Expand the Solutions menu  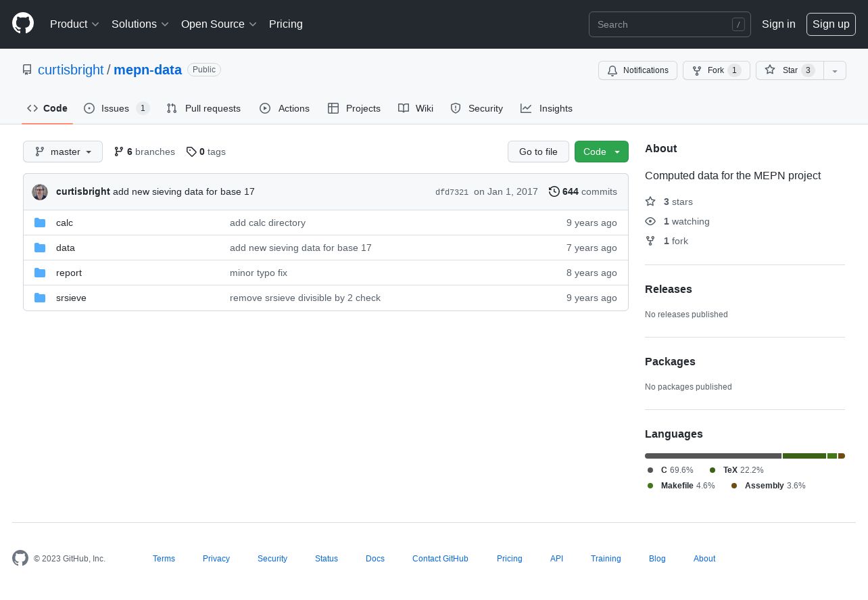[x=140, y=24]
